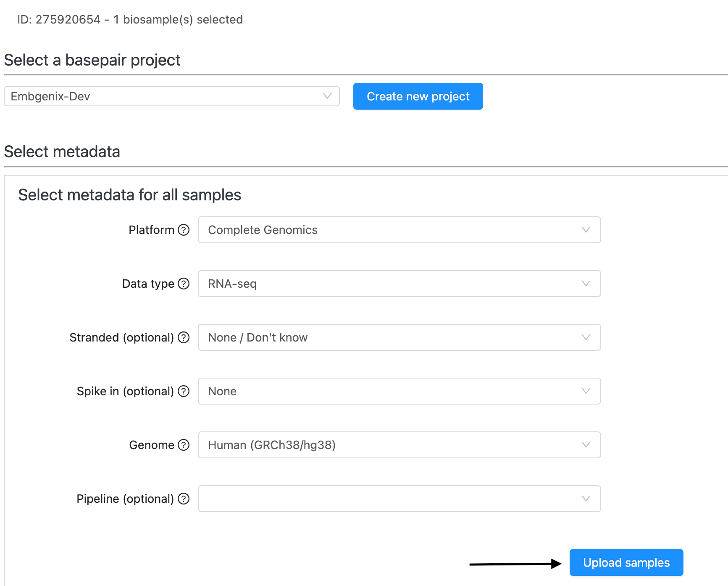Image resolution: width=728 pixels, height=586 pixels.
Task: Click the chevron on the Platform field
Action: (x=586, y=230)
